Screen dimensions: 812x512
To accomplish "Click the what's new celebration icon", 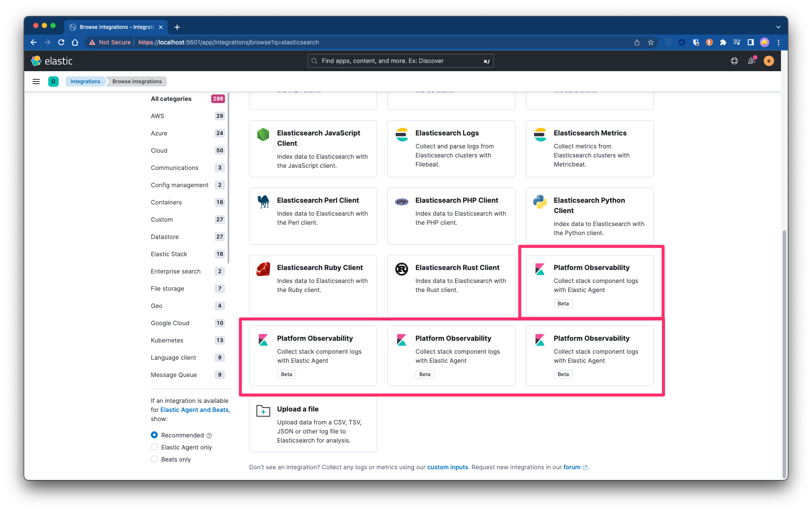I will [751, 61].
